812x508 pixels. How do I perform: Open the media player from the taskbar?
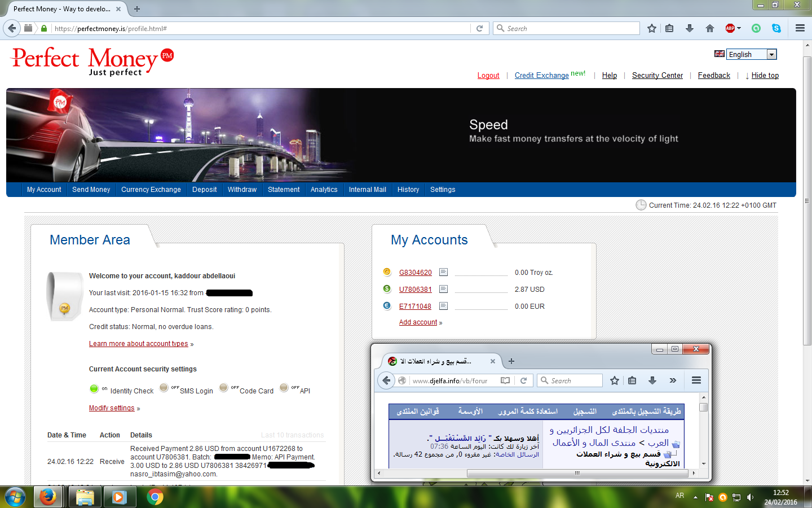119,497
